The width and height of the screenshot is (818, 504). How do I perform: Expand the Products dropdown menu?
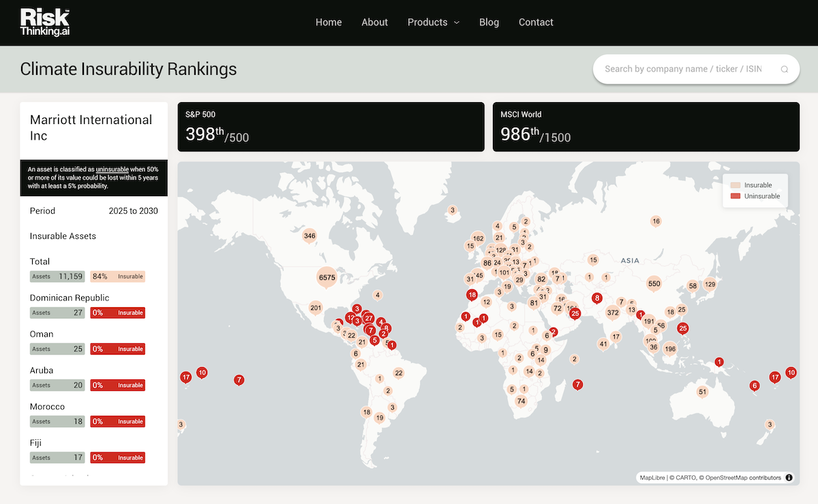click(434, 22)
